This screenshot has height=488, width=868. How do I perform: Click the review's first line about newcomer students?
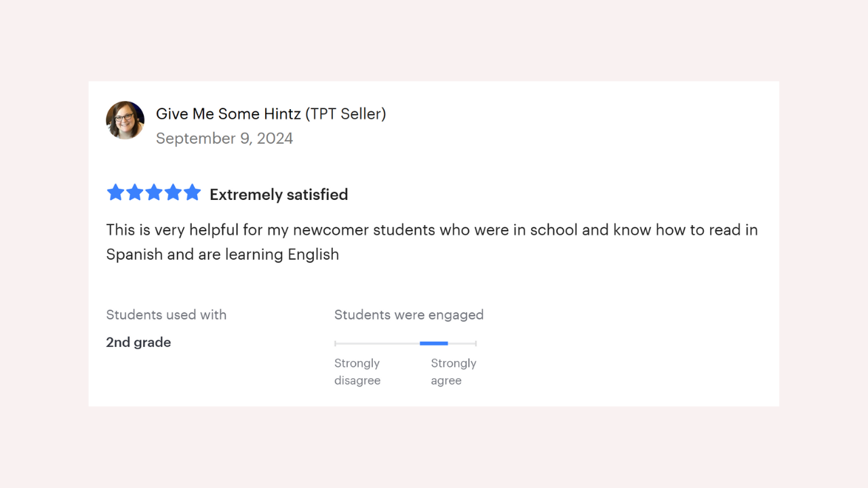(432, 230)
